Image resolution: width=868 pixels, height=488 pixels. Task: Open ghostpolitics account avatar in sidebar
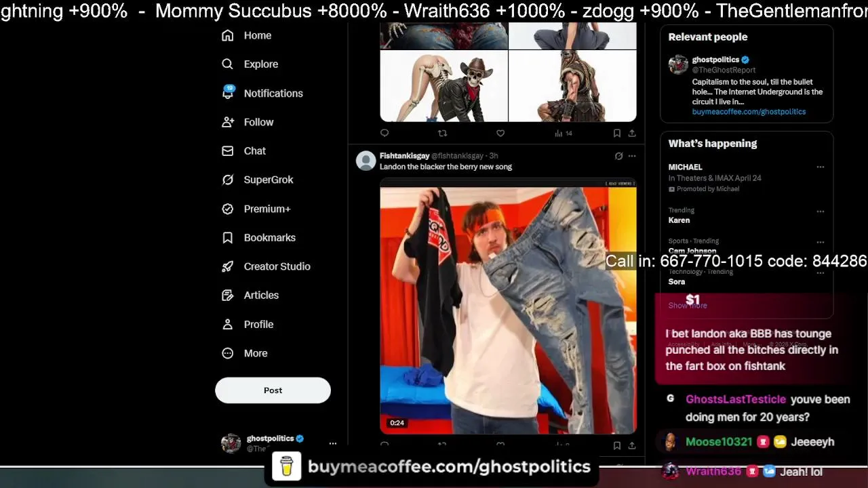click(x=231, y=443)
